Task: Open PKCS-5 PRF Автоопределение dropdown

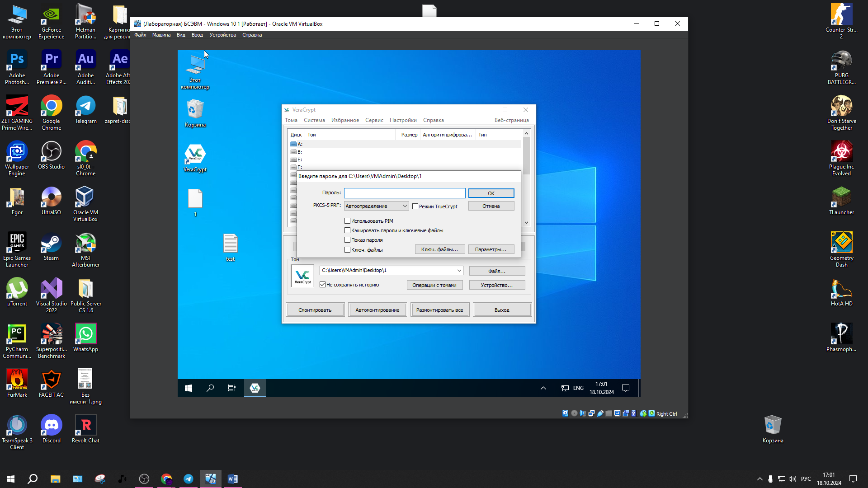Action: click(376, 206)
